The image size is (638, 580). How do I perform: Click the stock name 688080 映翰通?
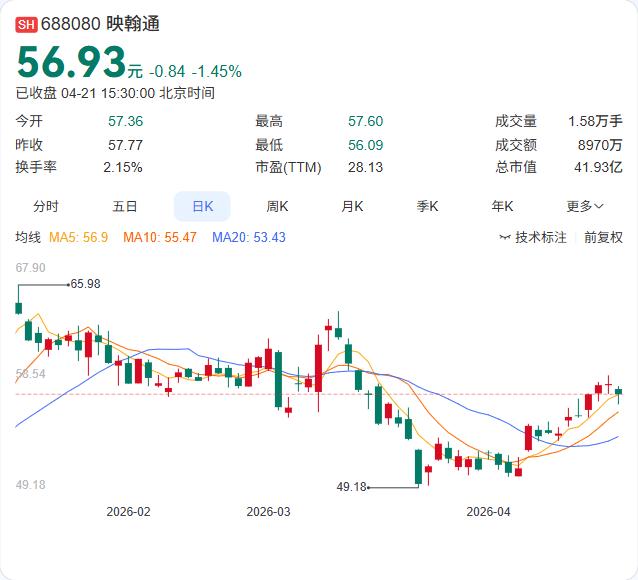[100, 24]
